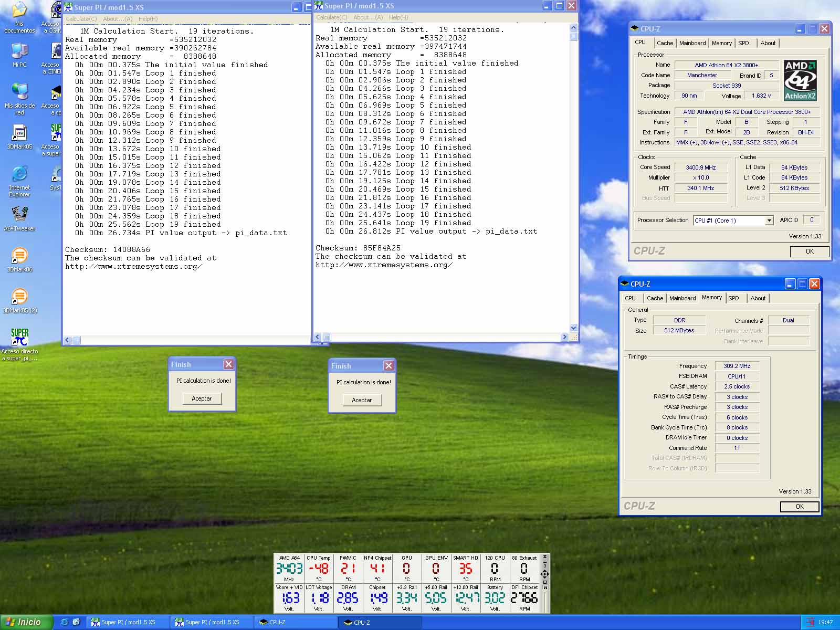Click OK in the lower CPU-Z Memory window

800,507
